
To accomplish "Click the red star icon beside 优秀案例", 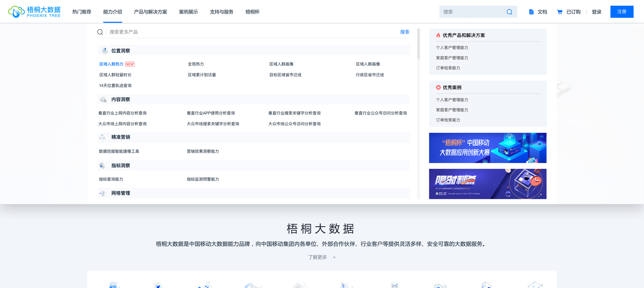I will point(438,87).
